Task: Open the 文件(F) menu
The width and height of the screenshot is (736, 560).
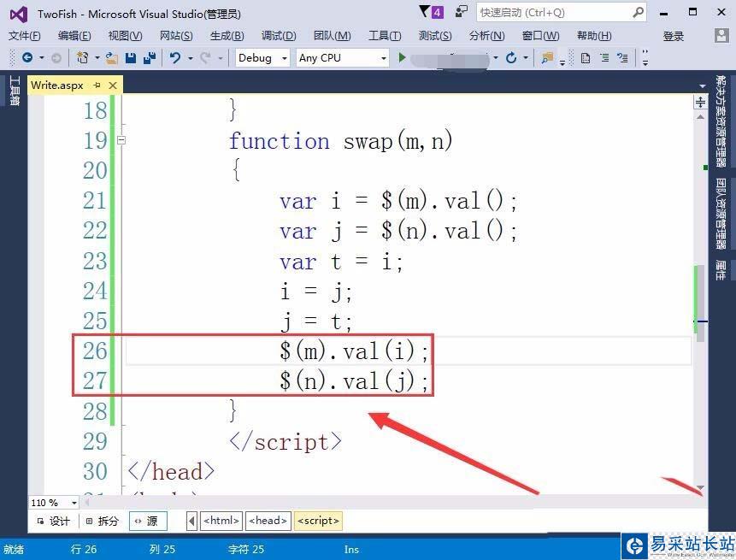Action: (25, 36)
